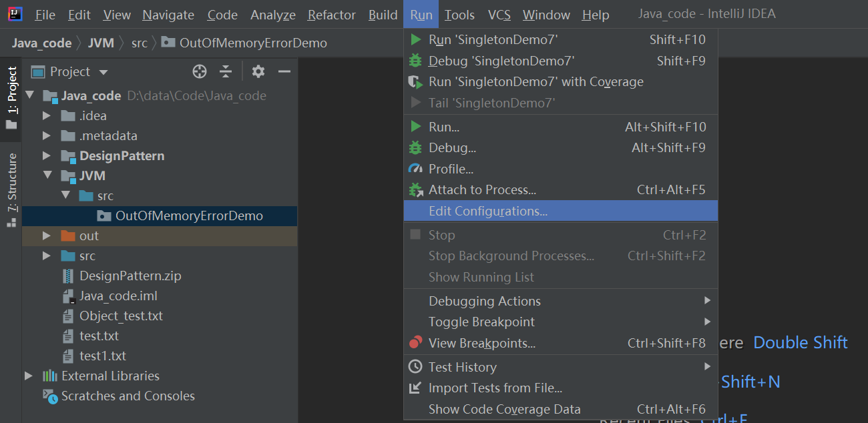
Task: Click src in the breadcrumb
Action: [x=139, y=43]
